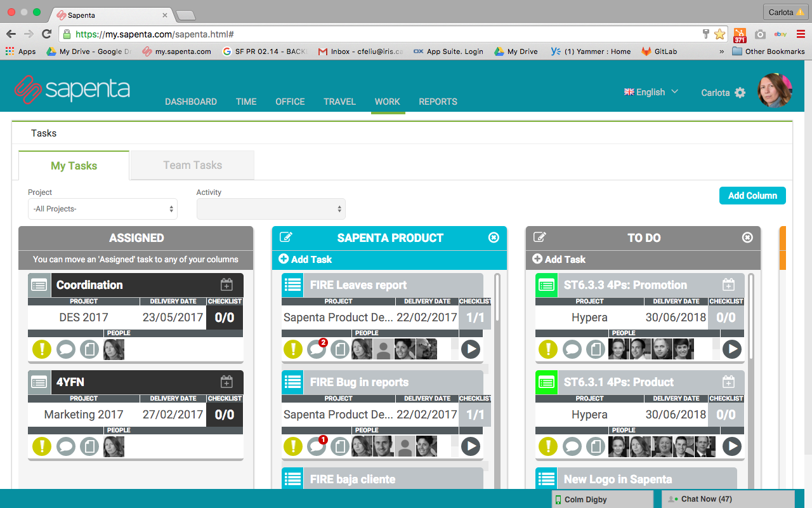The image size is (812, 508).
Task: Open documents on FIRE Leaves report task
Action: [340, 349]
